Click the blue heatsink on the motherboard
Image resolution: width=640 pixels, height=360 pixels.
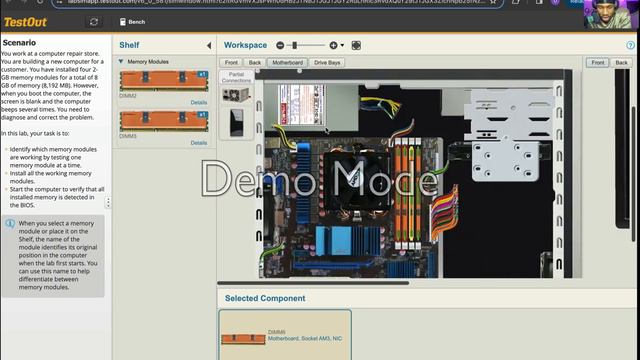(304, 182)
